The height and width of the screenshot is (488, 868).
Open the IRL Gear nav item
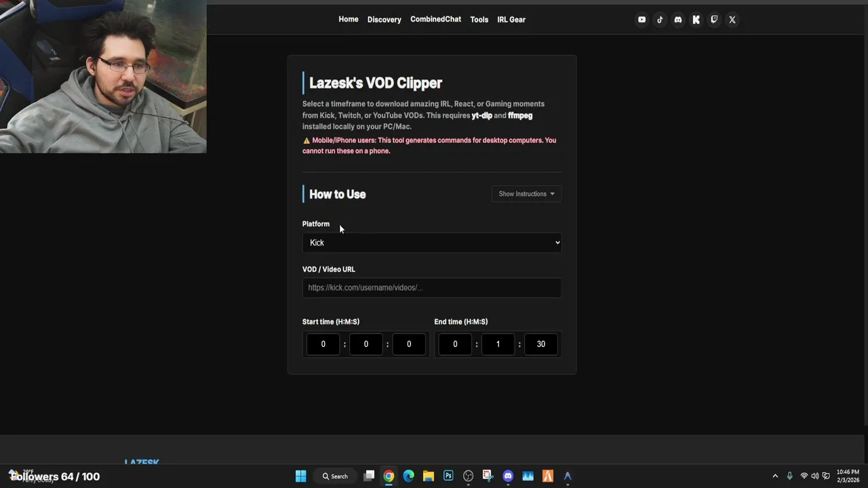click(511, 20)
